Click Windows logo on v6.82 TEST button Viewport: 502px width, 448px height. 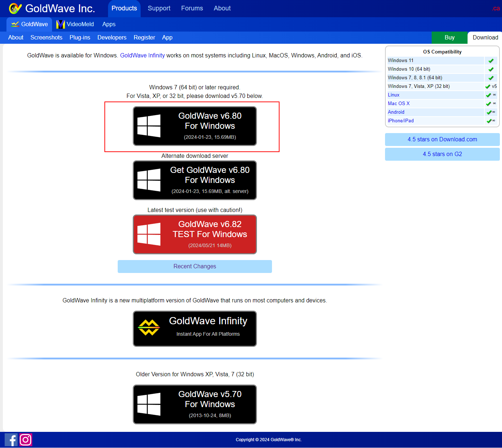click(x=149, y=234)
